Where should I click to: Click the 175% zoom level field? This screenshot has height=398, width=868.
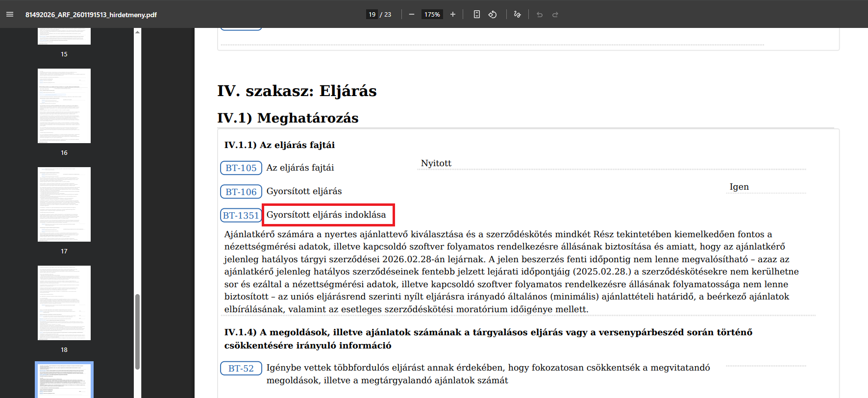click(432, 15)
